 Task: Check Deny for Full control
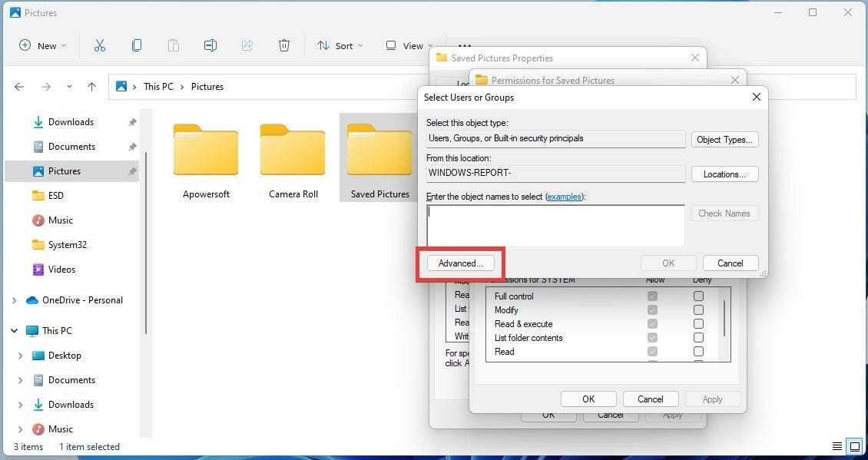coord(698,296)
